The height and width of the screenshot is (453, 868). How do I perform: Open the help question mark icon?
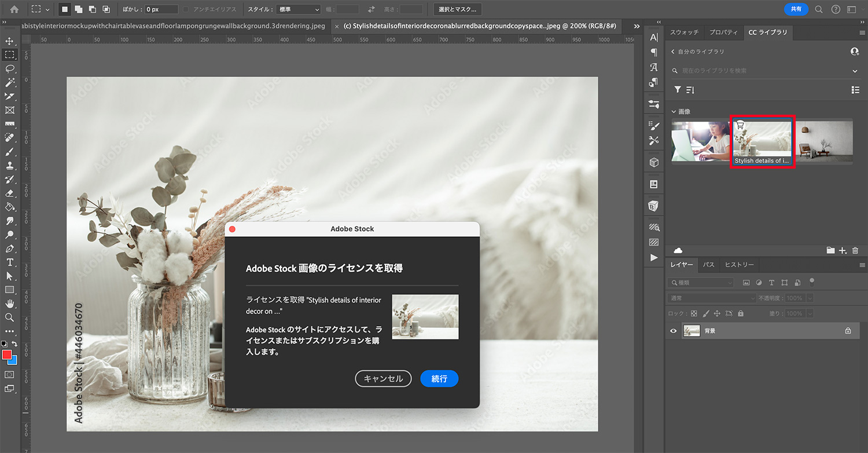point(836,9)
